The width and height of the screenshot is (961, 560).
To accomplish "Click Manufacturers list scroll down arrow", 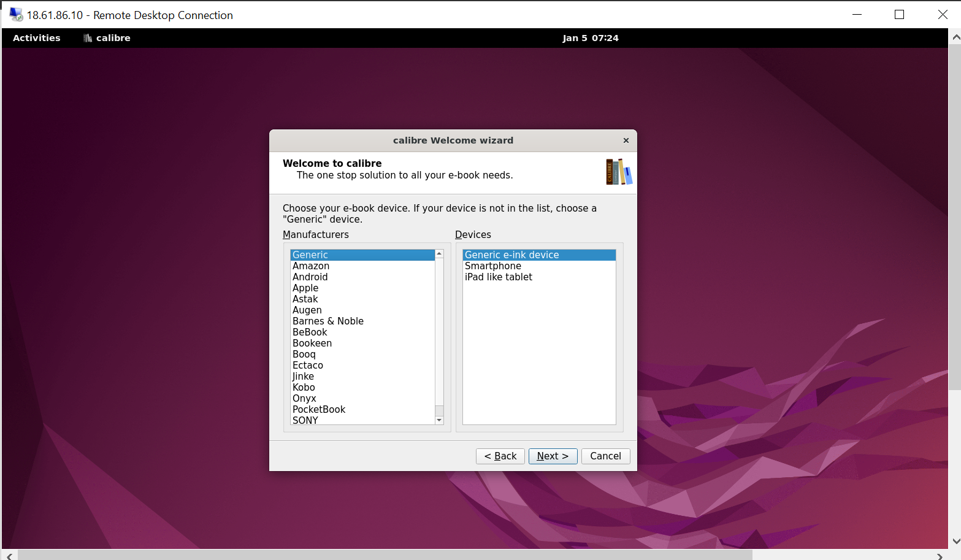I will point(439,420).
